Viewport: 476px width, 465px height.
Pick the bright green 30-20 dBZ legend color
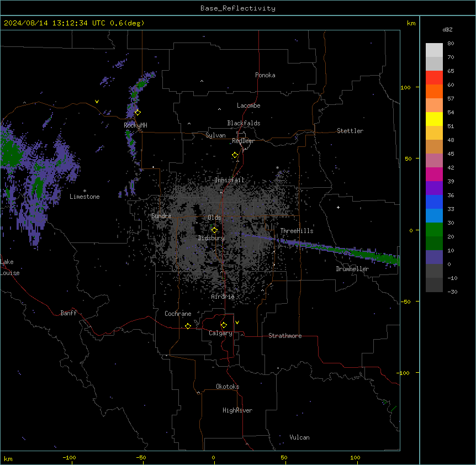(x=434, y=230)
